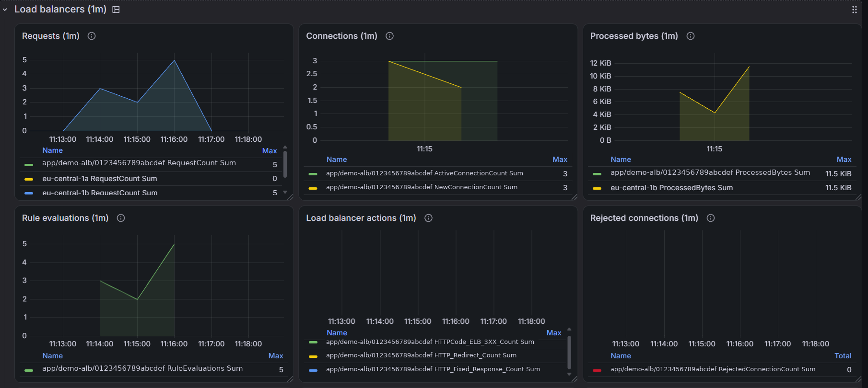Toggle the RuleEvaluations Sum legend series
Viewport: 868px width, 388px height.
click(x=142, y=368)
